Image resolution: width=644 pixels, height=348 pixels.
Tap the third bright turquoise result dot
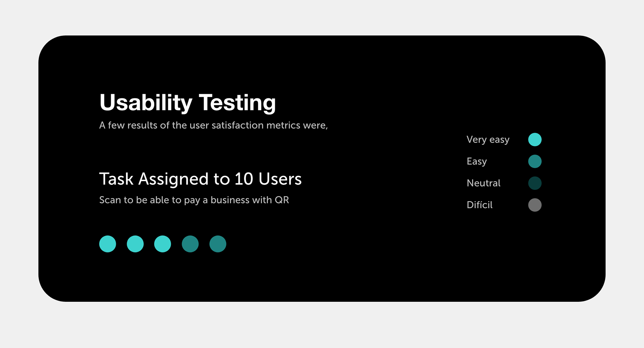click(163, 244)
